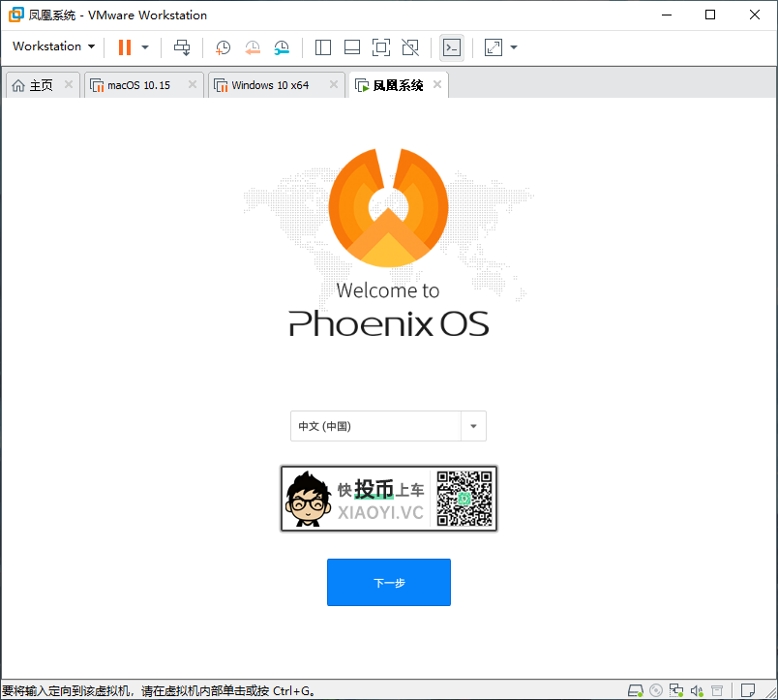Open the 中文 (中国) language dropdown
The image size is (778, 700).
pyautogui.click(x=388, y=426)
